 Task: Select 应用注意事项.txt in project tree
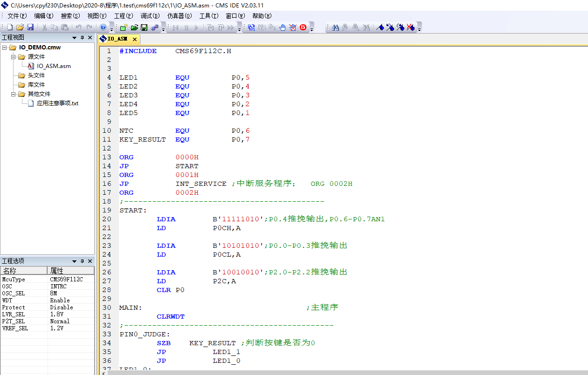click(x=57, y=103)
